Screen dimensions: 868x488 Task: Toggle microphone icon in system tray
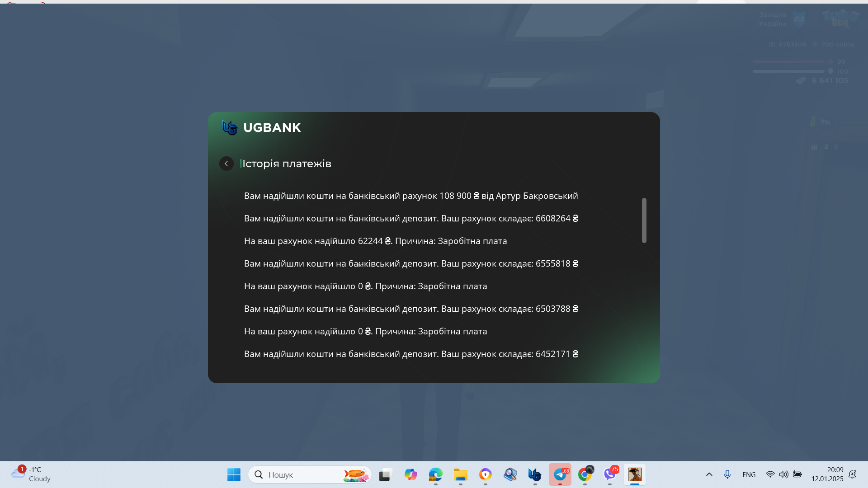click(727, 474)
